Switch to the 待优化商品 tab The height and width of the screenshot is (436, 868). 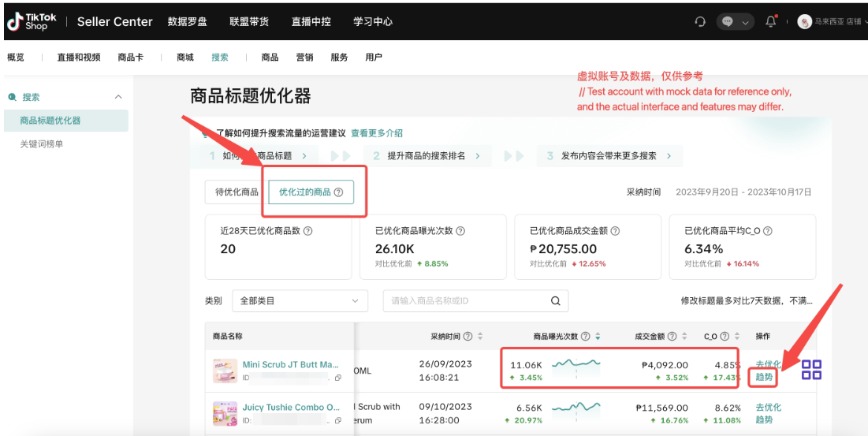tap(237, 192)
